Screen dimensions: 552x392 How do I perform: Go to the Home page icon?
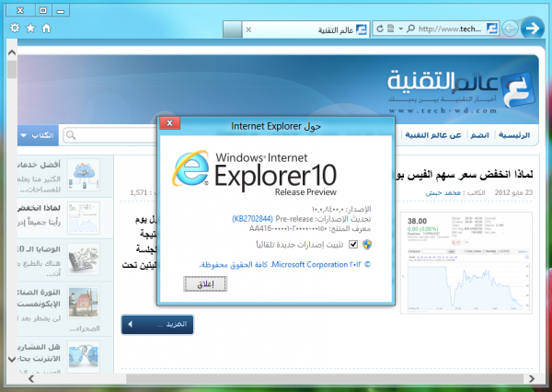point(46,28)
